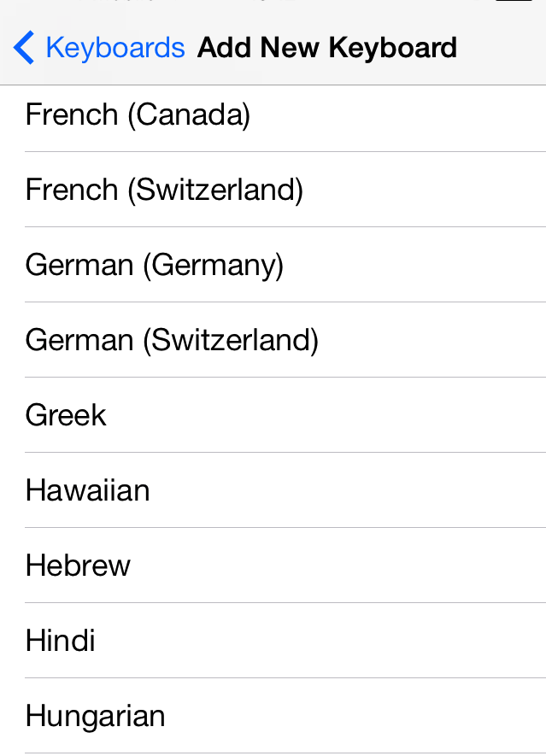Click empty space right of Hawaiian
This screenshot has width=546, height=756.
359,490
